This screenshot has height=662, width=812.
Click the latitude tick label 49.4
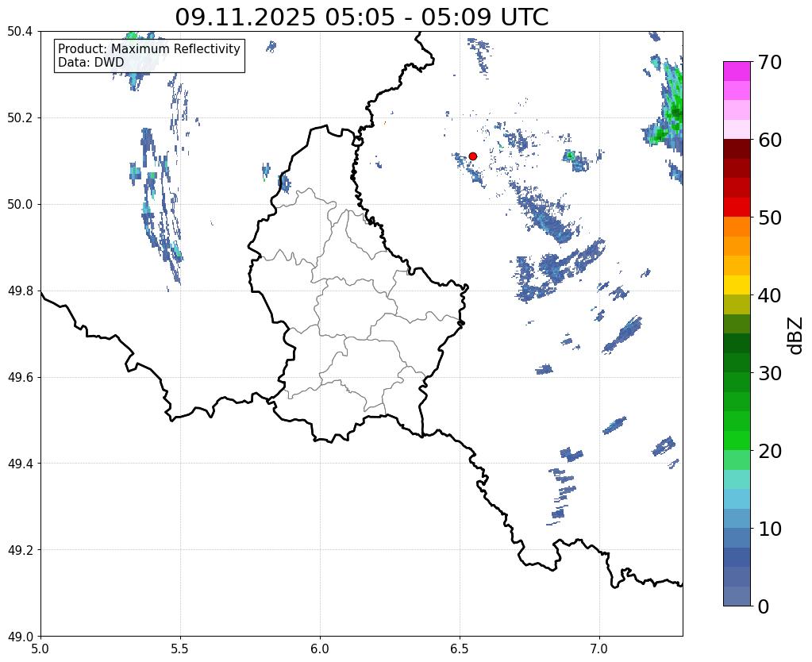coord(20,464)
